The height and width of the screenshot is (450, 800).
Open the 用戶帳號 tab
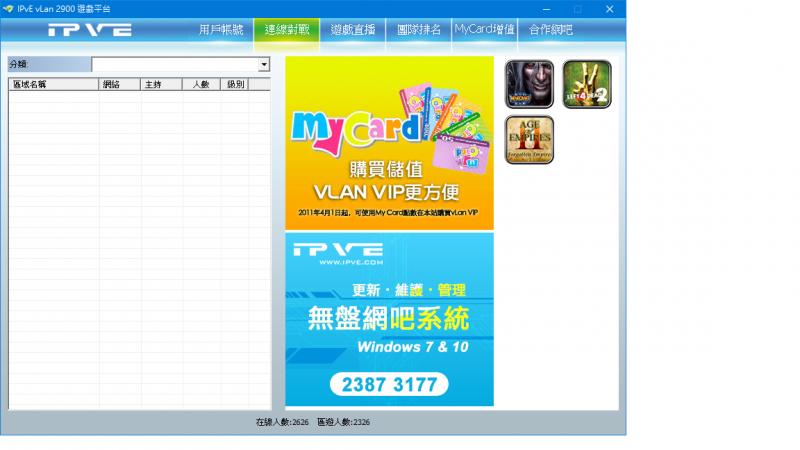pyautogui.click(x=221, y=30)
